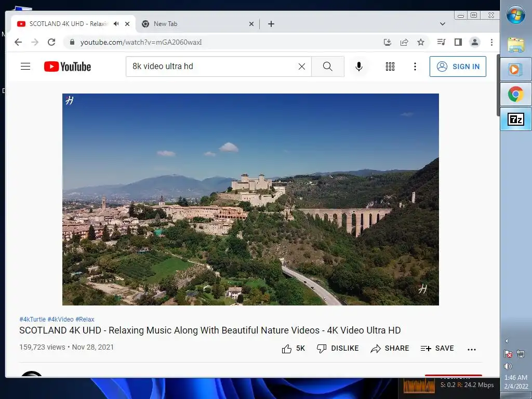Click the install app icon in address bar
The height and width of the screenshot is (399, 532).
point(387,42)
